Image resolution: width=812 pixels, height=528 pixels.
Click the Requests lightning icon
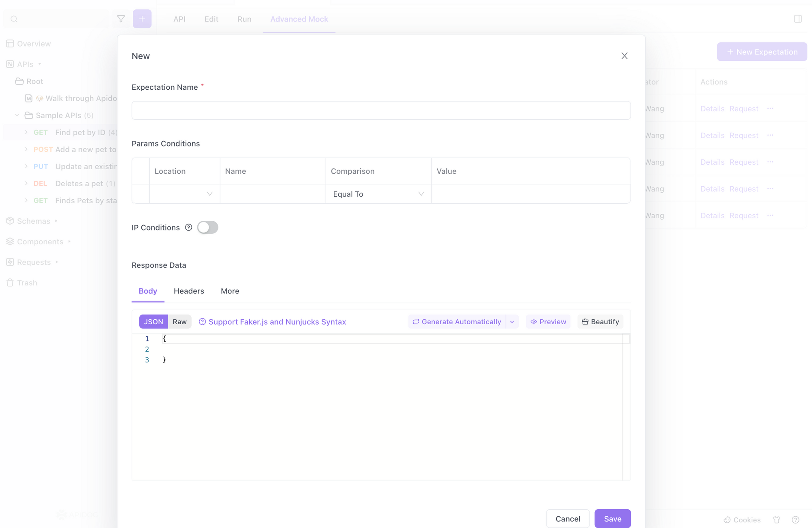10,262
